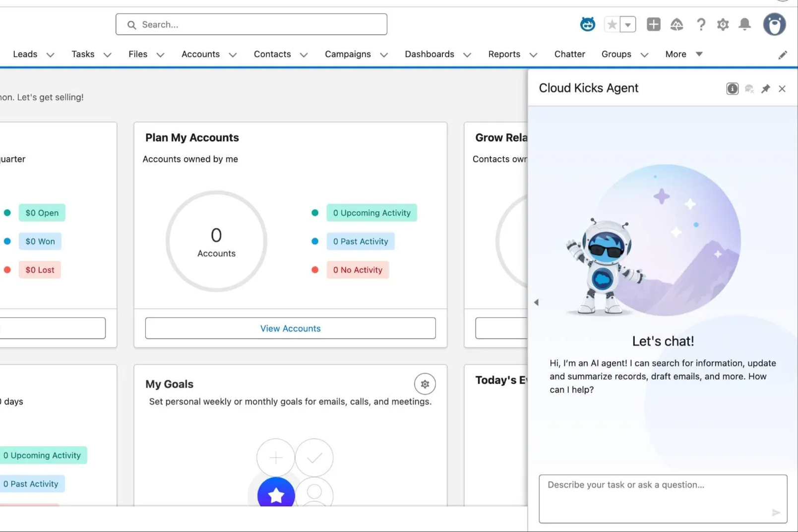Expand the Leads tab dropdown chevron

(50, 55)
